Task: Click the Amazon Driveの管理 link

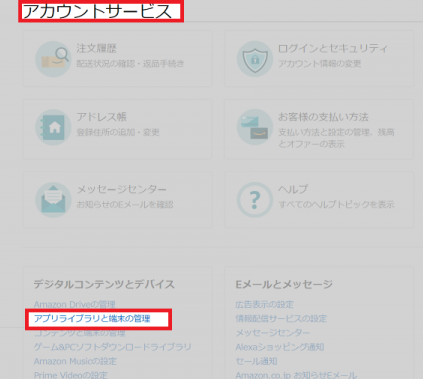Action: 75,304
